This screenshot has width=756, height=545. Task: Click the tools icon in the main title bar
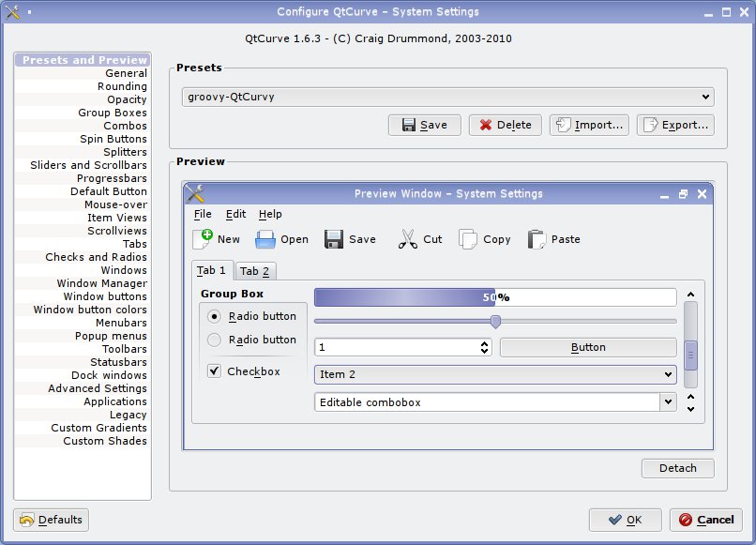click(x=13, y=12)
